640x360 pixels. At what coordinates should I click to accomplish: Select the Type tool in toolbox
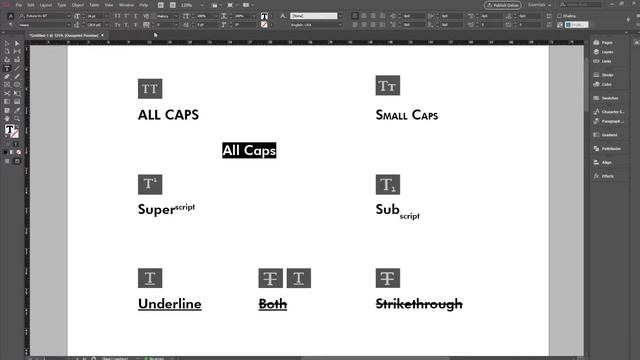click(x=7, y=68)
